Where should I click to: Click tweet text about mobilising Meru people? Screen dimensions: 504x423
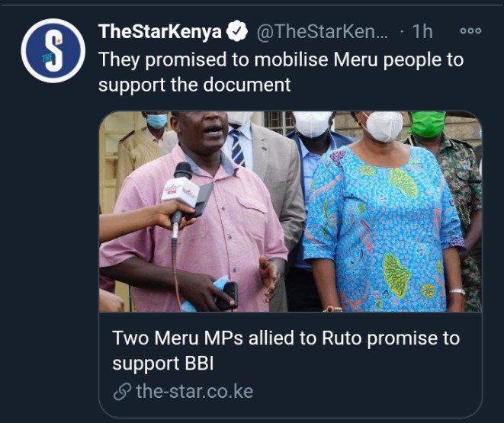(x=281, y=72)
